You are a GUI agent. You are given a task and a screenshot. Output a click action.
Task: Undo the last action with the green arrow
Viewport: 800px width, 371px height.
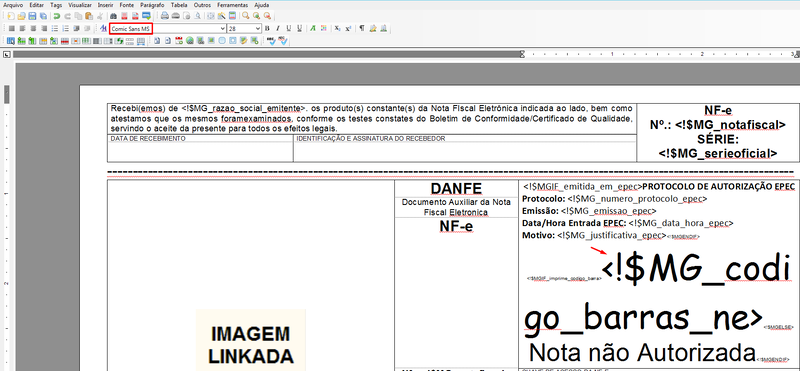pos(56,16)
